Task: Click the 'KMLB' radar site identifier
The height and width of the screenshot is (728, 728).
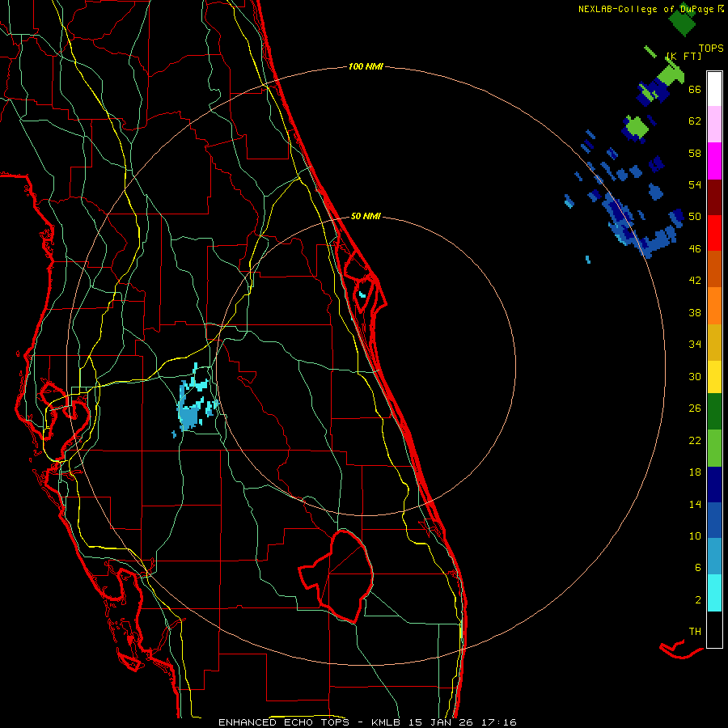Action: coord(387,722)
